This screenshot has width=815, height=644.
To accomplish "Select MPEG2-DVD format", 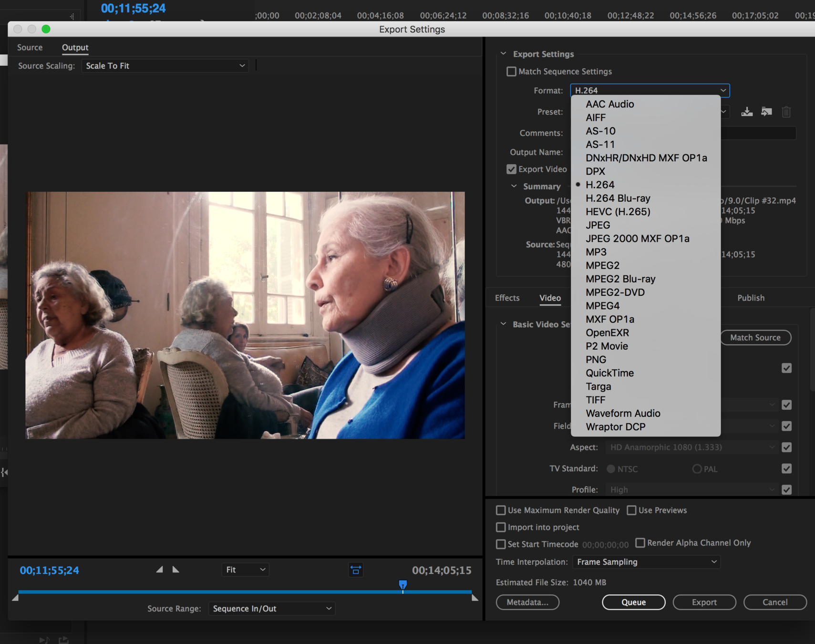I will [x=646, y=292].
